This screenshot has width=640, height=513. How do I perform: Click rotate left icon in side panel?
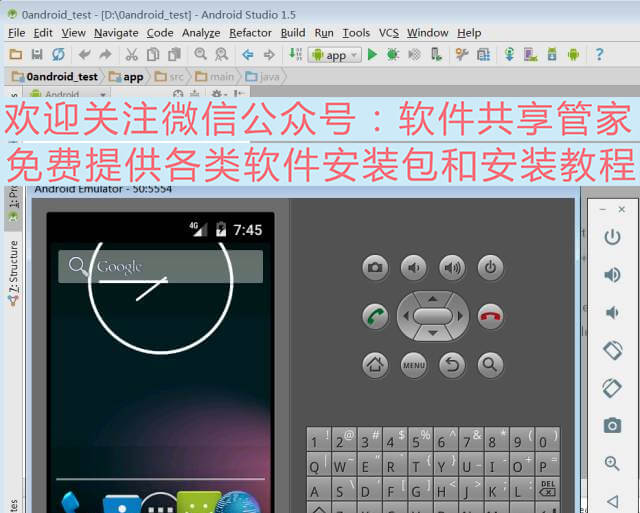[612, 350]
